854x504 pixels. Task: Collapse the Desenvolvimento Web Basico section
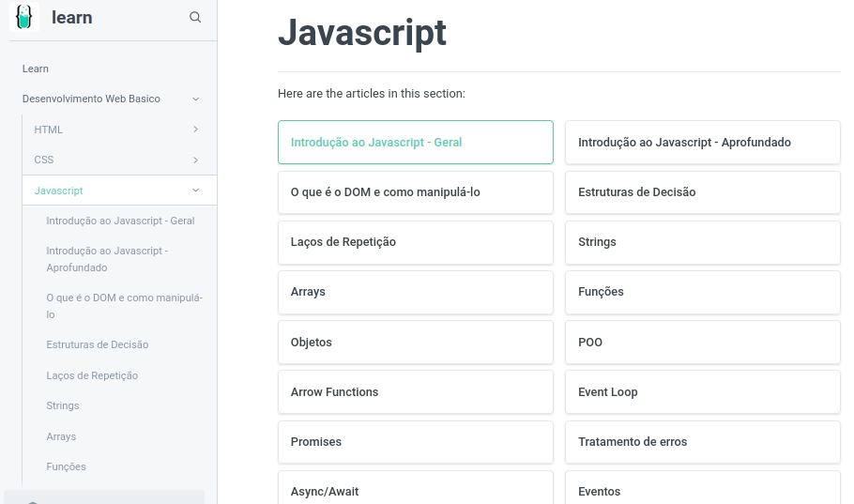pos(195,99)
